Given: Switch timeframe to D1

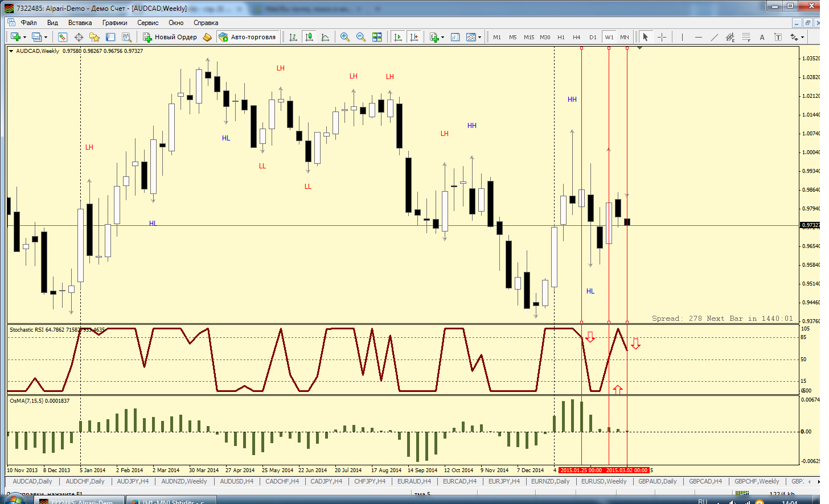Looking at the screenshot, I should click(x=593, y=37).
